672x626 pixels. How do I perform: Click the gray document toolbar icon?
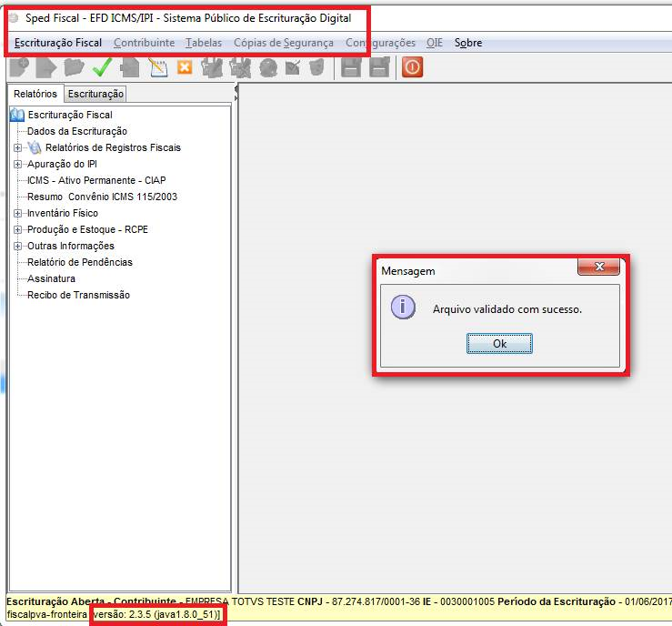tap(130, 67)
